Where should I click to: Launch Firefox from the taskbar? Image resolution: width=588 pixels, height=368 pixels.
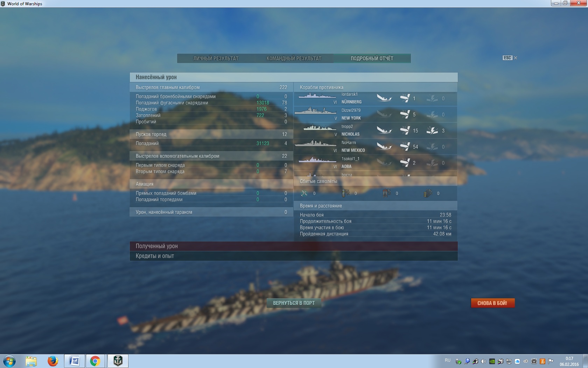pyautogui.click(x=53, y=361)
